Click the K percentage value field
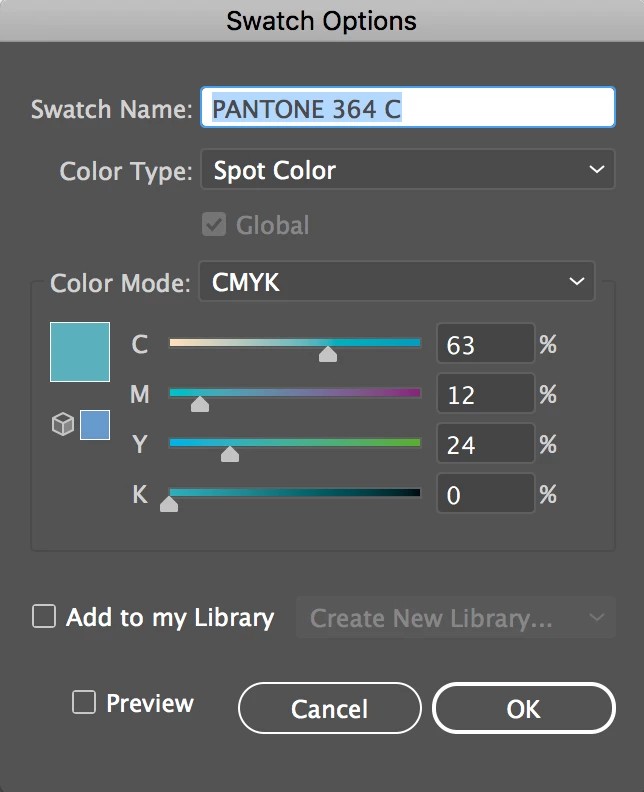644x792 pixels. (x=485, y=494)
